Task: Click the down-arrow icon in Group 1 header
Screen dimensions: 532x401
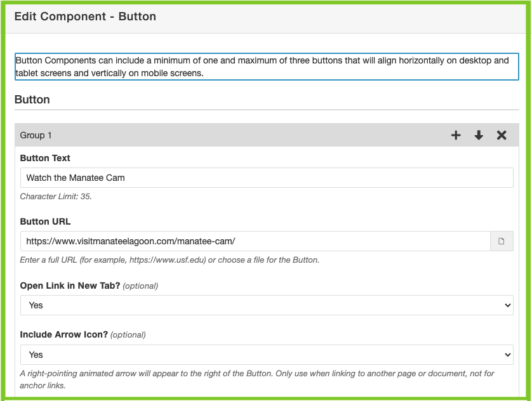Action: click(x=479, y=135)
